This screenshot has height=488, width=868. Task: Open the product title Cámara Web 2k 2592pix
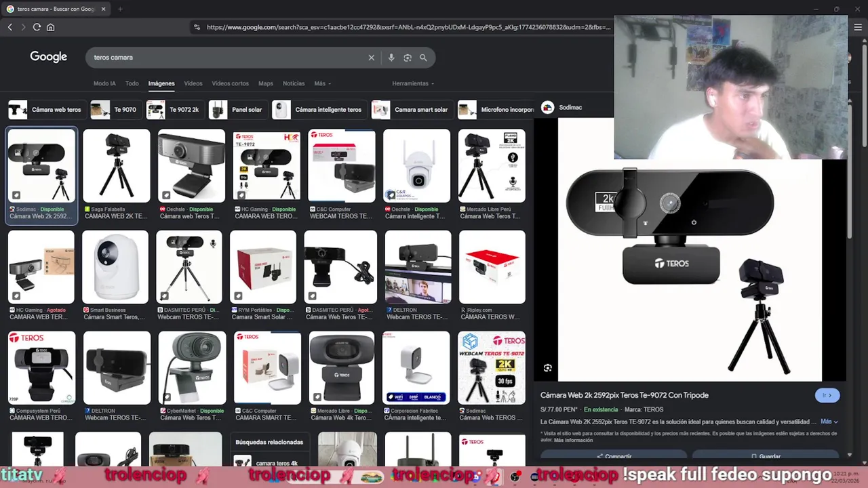coord(625,395)
